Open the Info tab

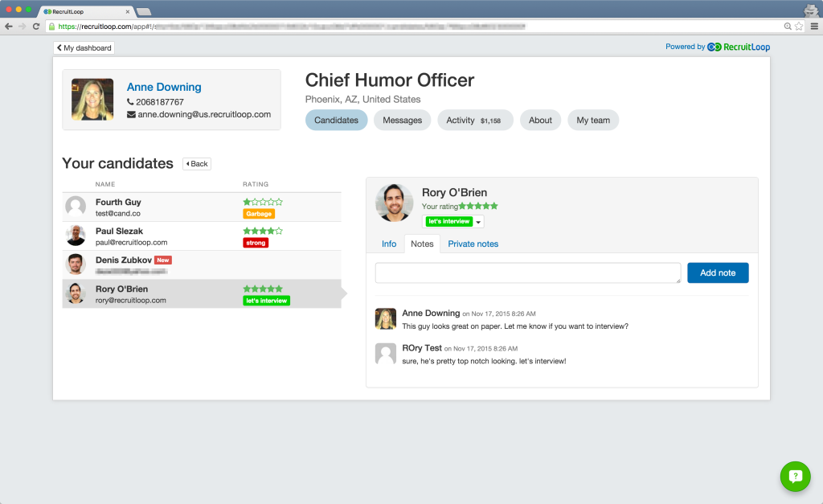389,244
